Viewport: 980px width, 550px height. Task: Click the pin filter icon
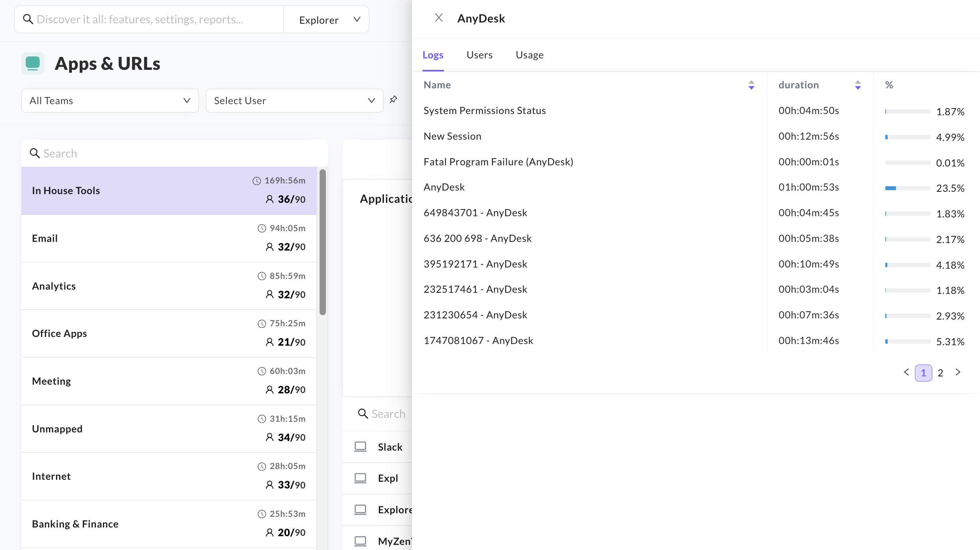393,99
